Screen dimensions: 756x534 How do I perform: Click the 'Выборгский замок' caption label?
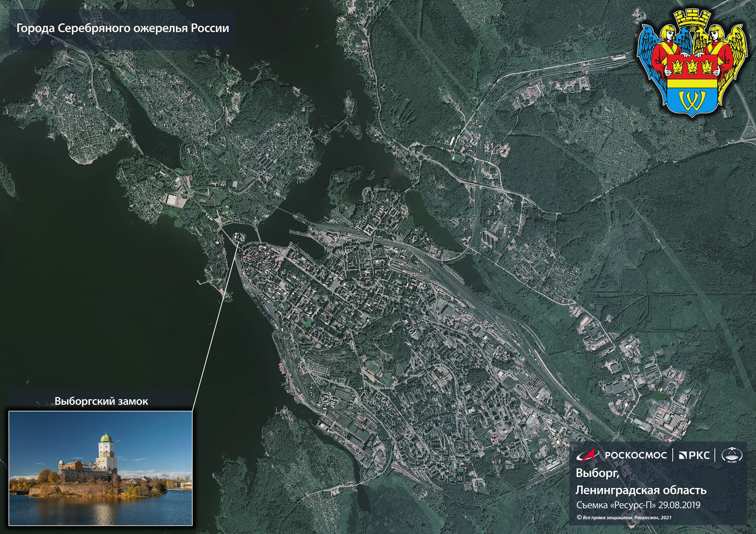point(101,401)
